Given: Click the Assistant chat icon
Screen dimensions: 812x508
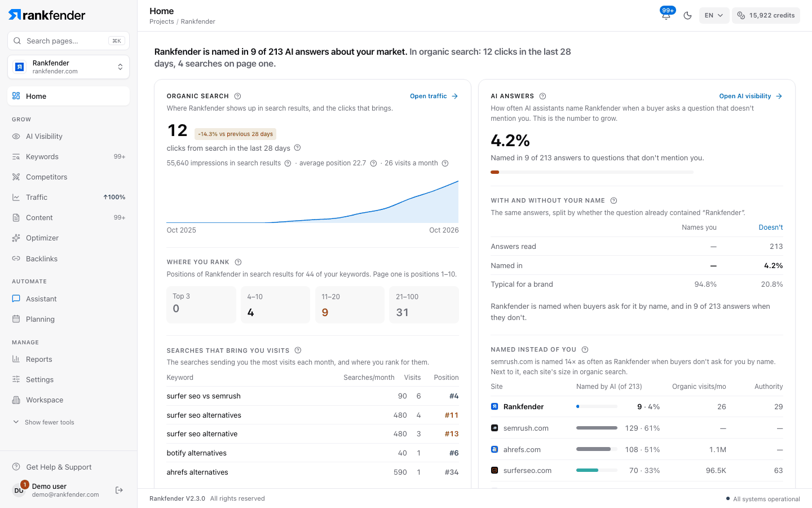Looking at the screenshot, I should (x=16, y=299).
